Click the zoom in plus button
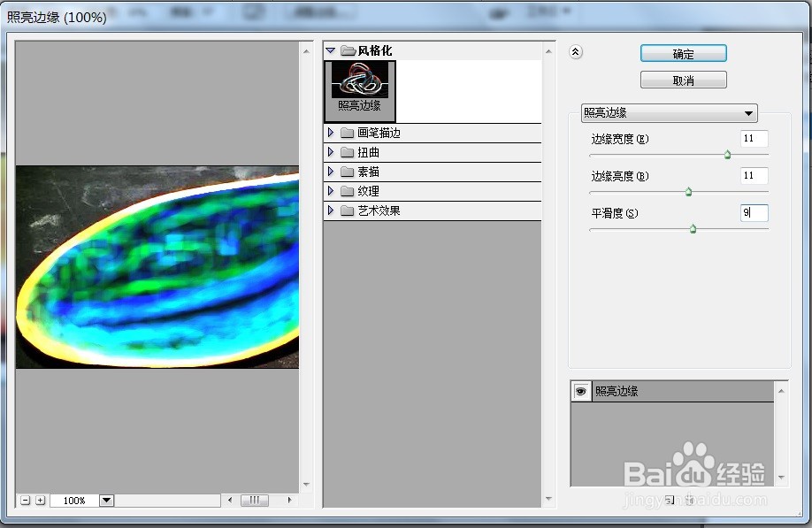The width and height of the screenshot is (812, 528). [x=41, y=500]
